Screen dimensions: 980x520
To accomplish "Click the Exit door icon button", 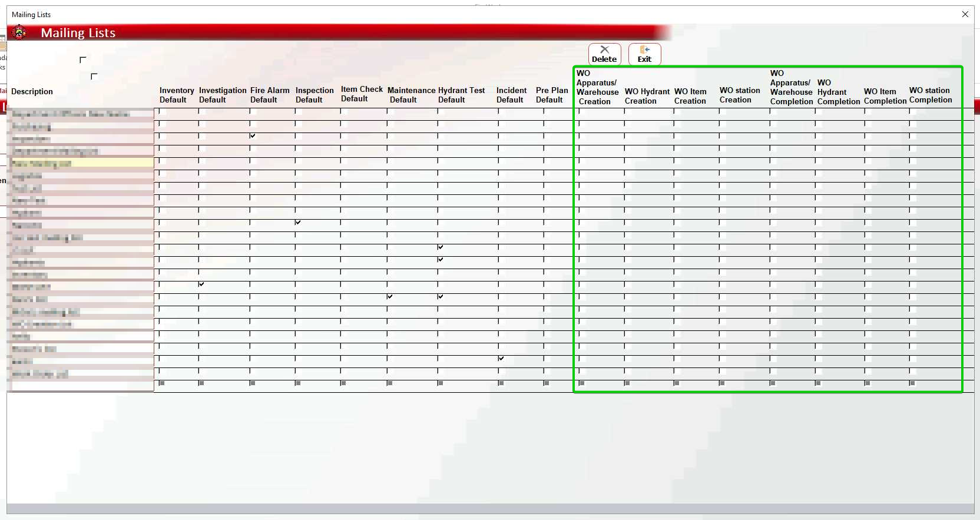I will point(644,54).
